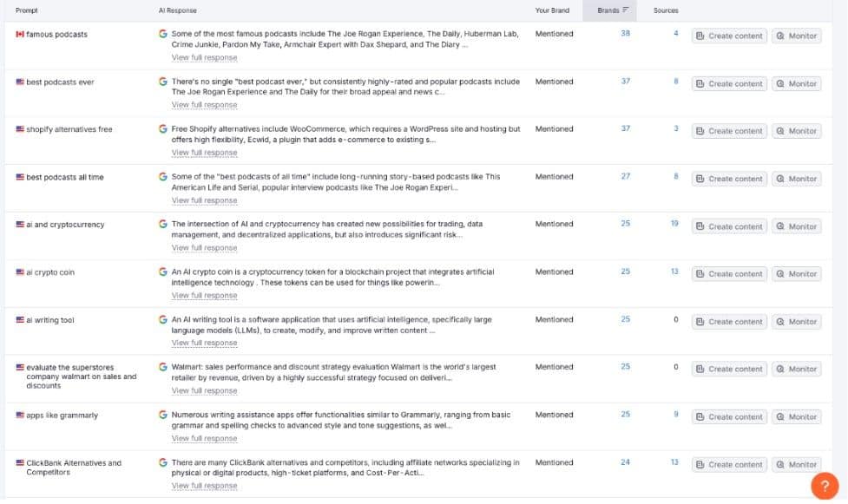The width and height of the screenshot is (848, 504).
Task: Select the prompt 'best podcasts ever'
Action: pyautogui.click(x=60, y=82)
